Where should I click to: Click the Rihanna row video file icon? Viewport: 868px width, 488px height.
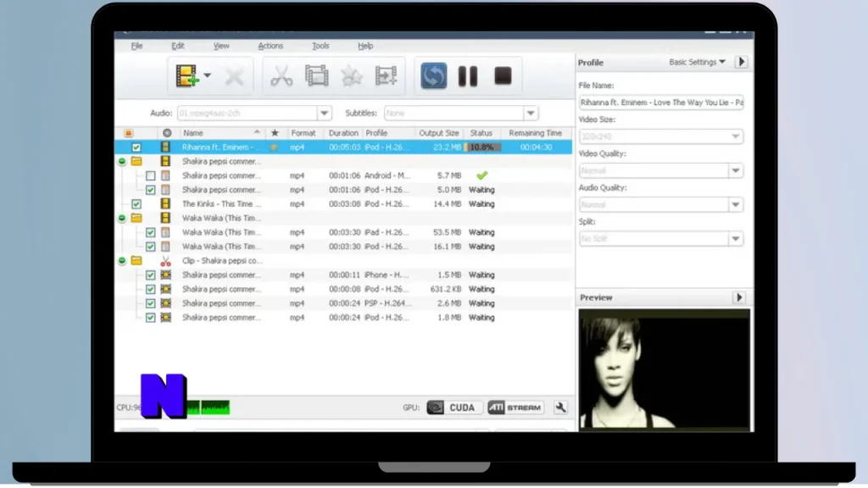(x=165, y=147)
